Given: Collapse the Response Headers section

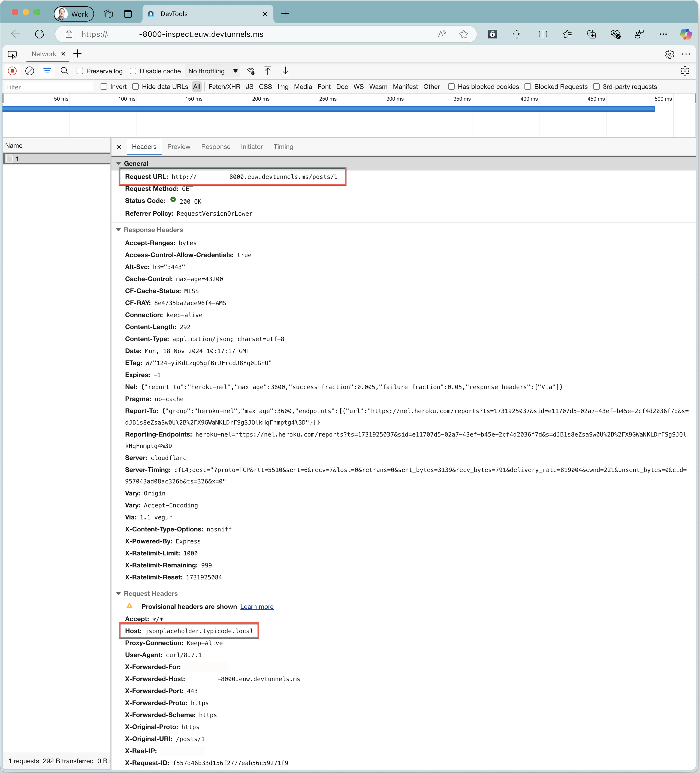Looking at the screenshot, I should (119, 230).
